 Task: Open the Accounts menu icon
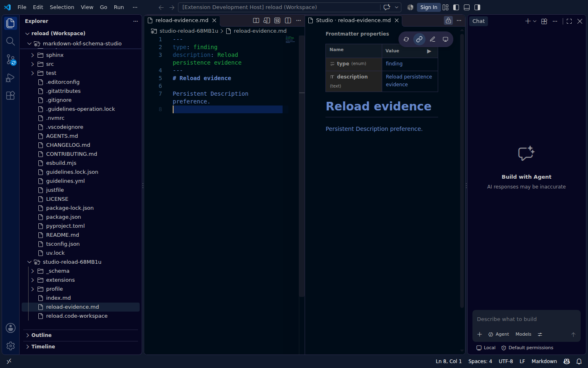coord(11,328)
